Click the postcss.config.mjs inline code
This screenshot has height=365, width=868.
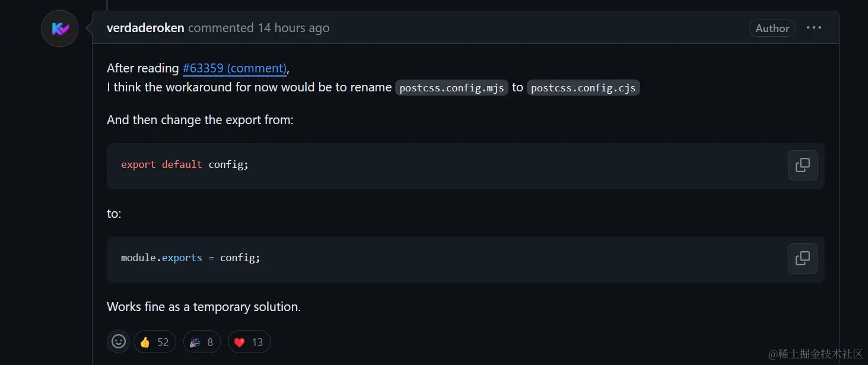coord(452,88)
